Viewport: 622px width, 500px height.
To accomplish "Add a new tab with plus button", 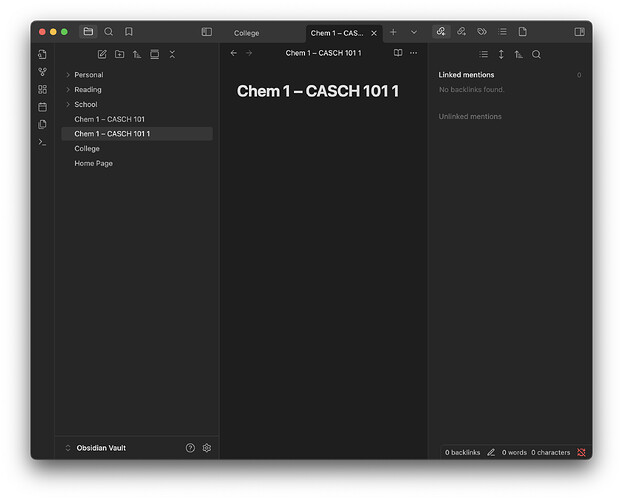I will [x=393, y=32].
